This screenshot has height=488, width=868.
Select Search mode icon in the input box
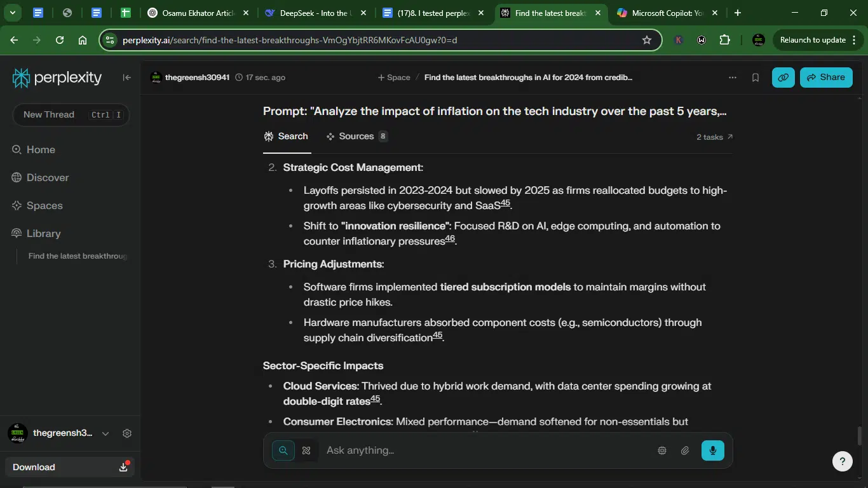[x=283, y=451]
